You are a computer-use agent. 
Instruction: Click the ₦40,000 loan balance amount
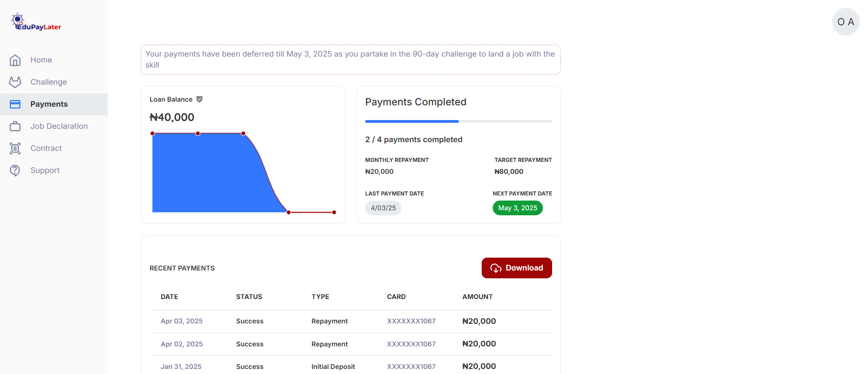coord(172,117)
